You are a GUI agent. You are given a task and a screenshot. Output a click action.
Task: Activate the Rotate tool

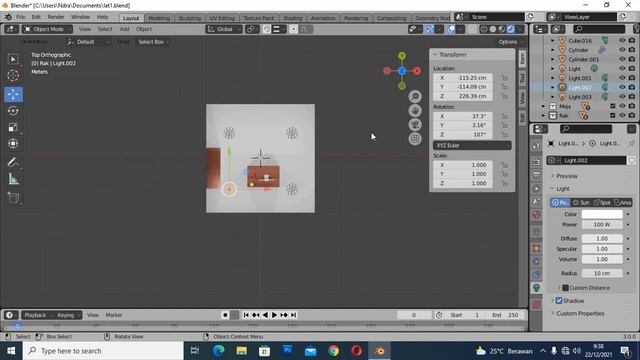coord(13,111)
